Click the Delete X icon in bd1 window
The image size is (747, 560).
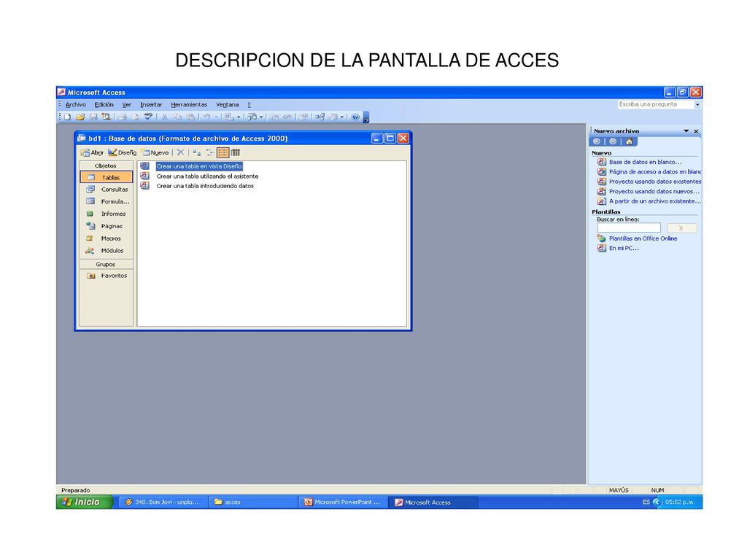180,152
